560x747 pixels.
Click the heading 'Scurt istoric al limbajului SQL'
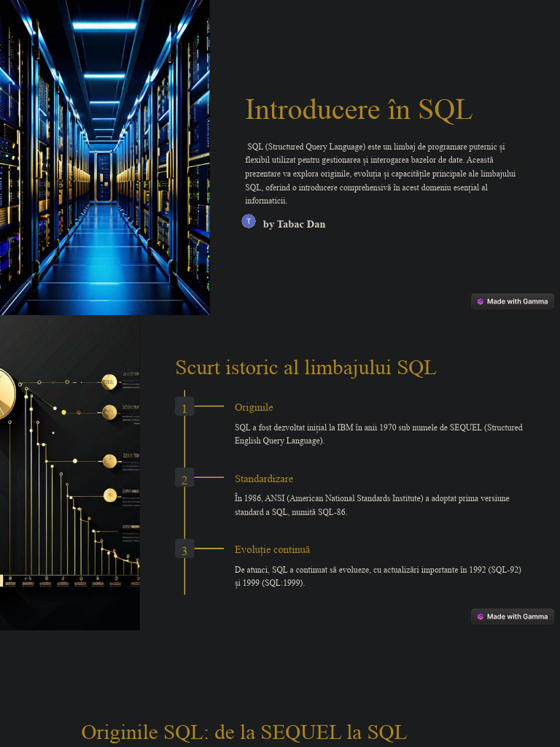(x=306, y=368)
